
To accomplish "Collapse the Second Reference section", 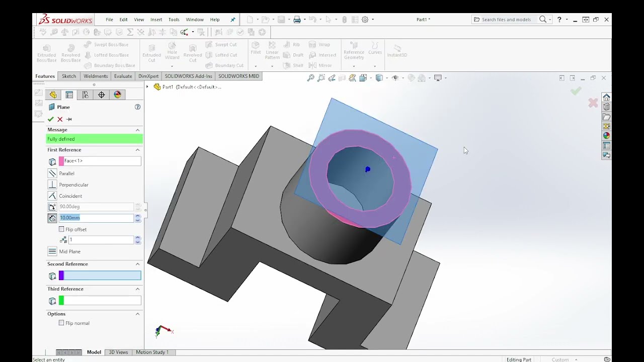I will click(137, 264).
